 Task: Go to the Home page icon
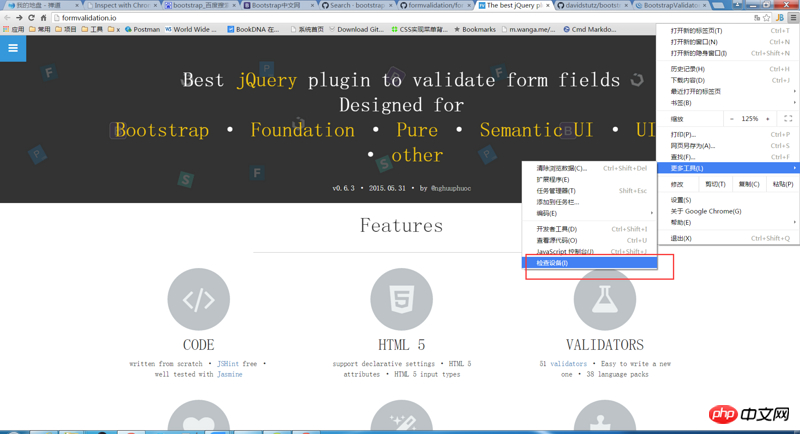pyautogui.click(x=43, y=18)
